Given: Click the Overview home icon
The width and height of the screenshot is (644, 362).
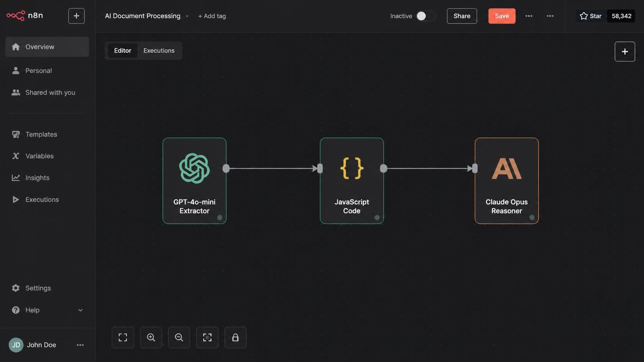Looking at the screenshot, I should pyautogui.click(x=16, y=47).
